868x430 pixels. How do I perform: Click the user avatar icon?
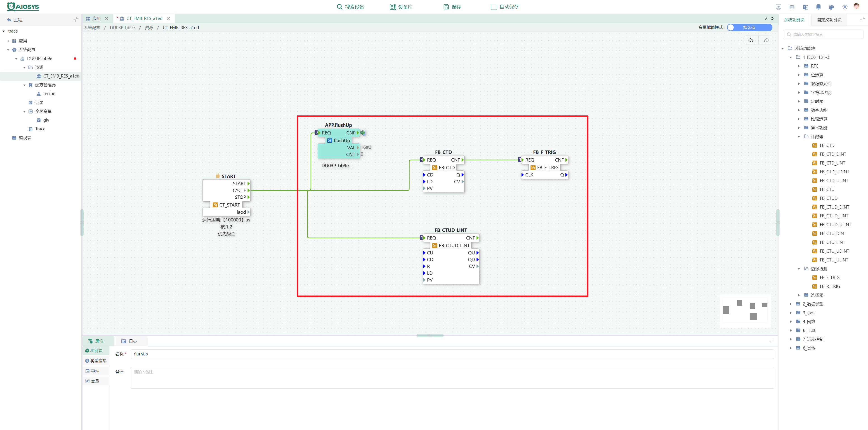pos(856,6)
